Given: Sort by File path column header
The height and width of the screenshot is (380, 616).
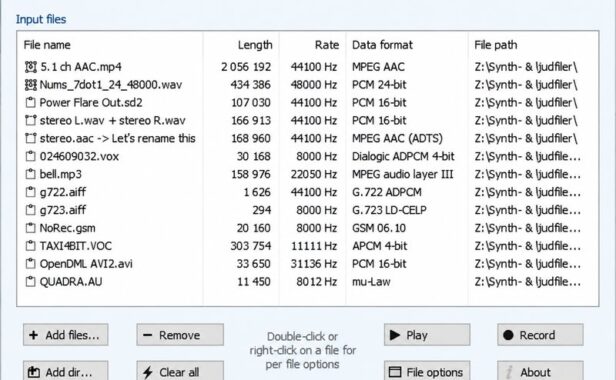Looking at the screenshot, I should point(495,45).
